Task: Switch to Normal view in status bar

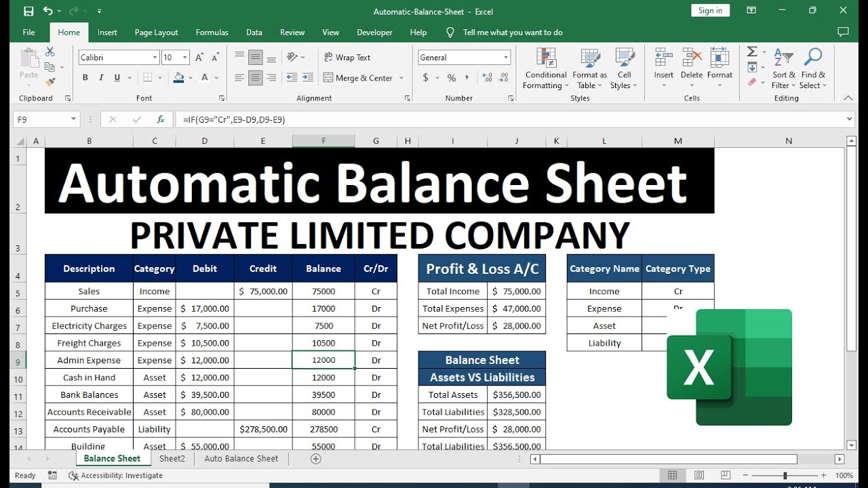Action: (x=672, y=475)
